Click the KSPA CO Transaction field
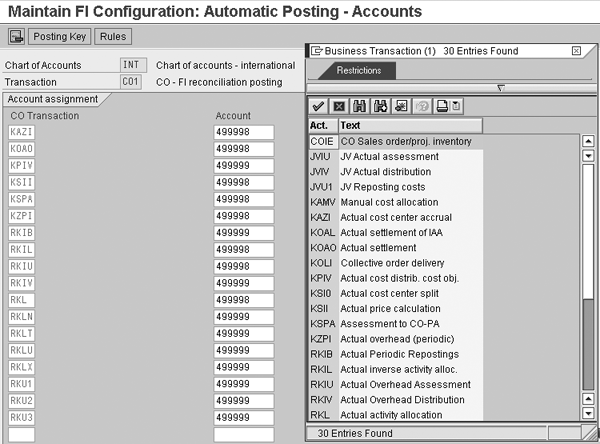Image resolution: width=600 pixels, height=444 pixels. (21, 199)
